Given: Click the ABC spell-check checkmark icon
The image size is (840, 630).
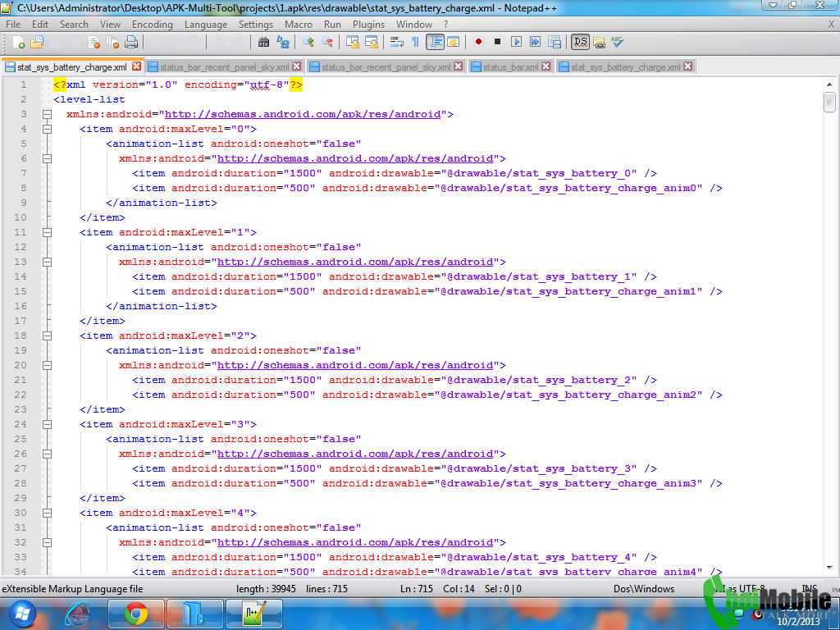Looking at the screenshot, I should (x=617, y=42).
